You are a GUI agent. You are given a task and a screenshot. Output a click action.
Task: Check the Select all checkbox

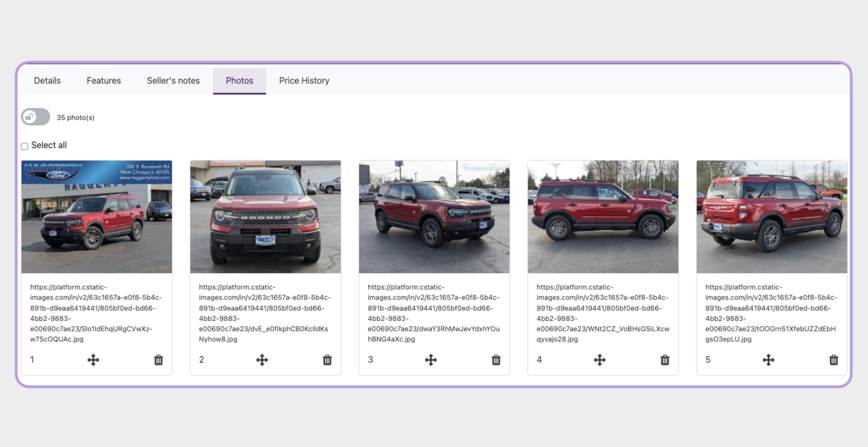click(x=24, y=146)
